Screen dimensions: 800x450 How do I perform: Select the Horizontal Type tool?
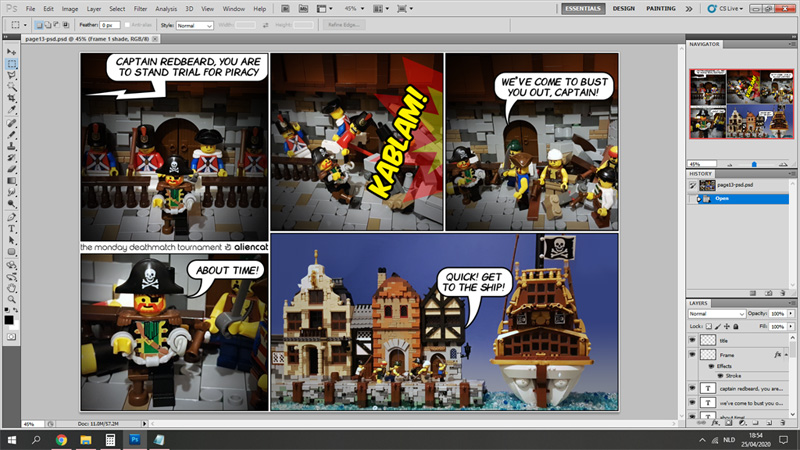pos(11,229)
